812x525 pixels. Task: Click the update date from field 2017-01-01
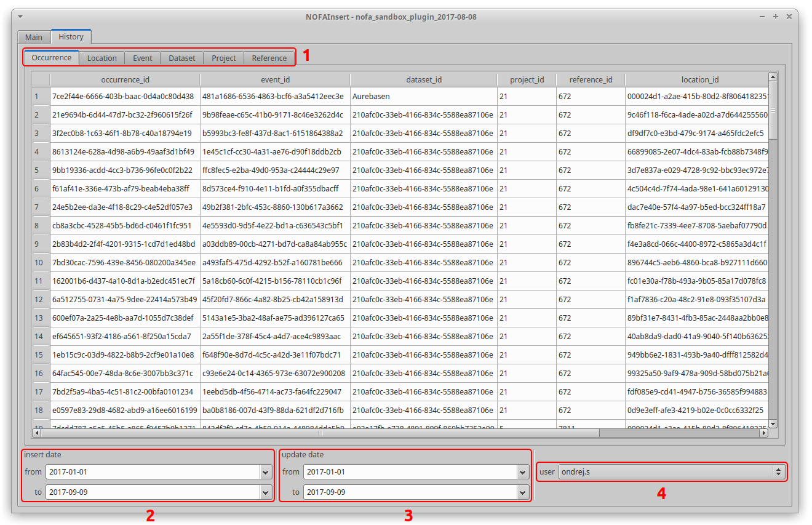coord(411,472)
